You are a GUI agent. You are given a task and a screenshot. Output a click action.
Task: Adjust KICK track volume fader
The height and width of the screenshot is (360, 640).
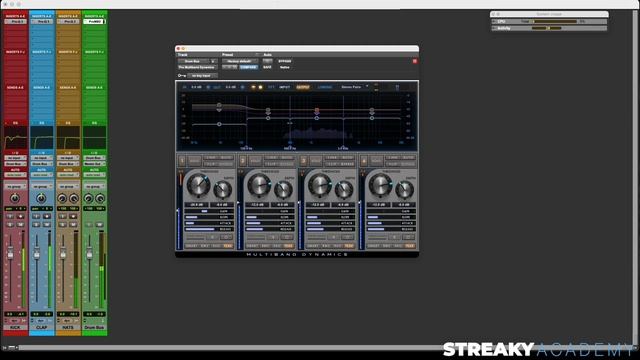[x=11, y=254]
